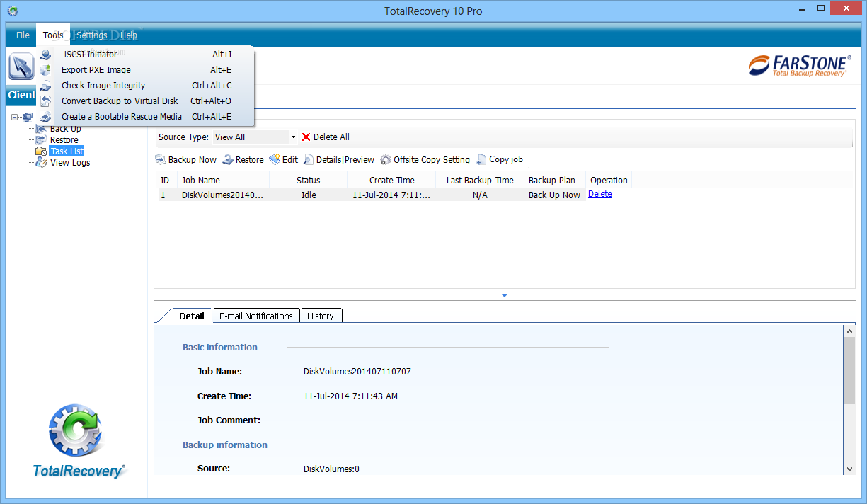Click the Delete All button label
The image size is (867, 504).
(331, 137)
